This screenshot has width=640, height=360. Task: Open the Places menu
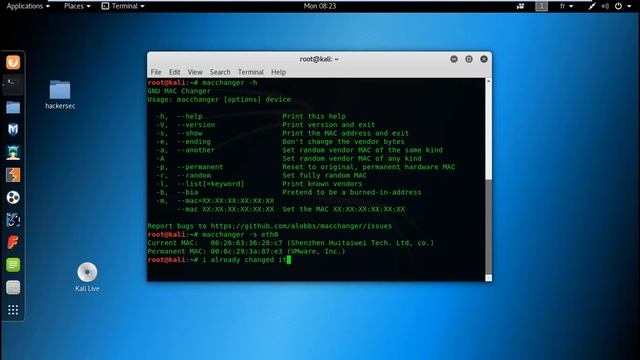(77, 6)
